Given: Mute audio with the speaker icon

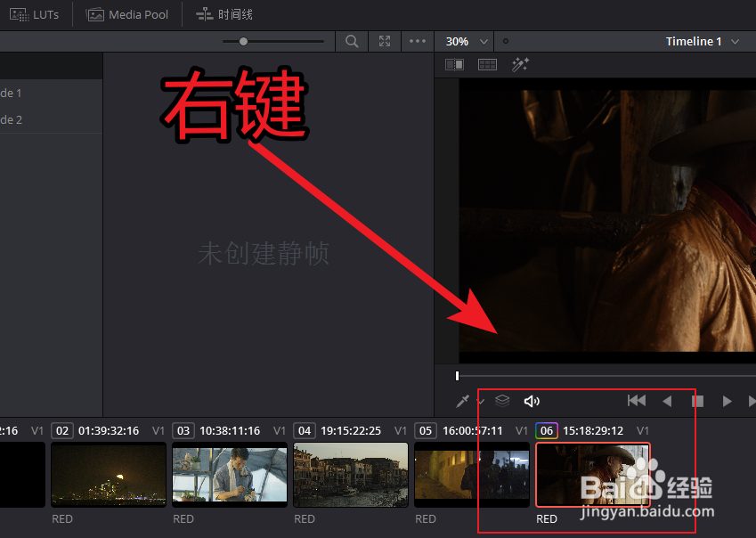Looking at the screenshot, I should point(532,401).
